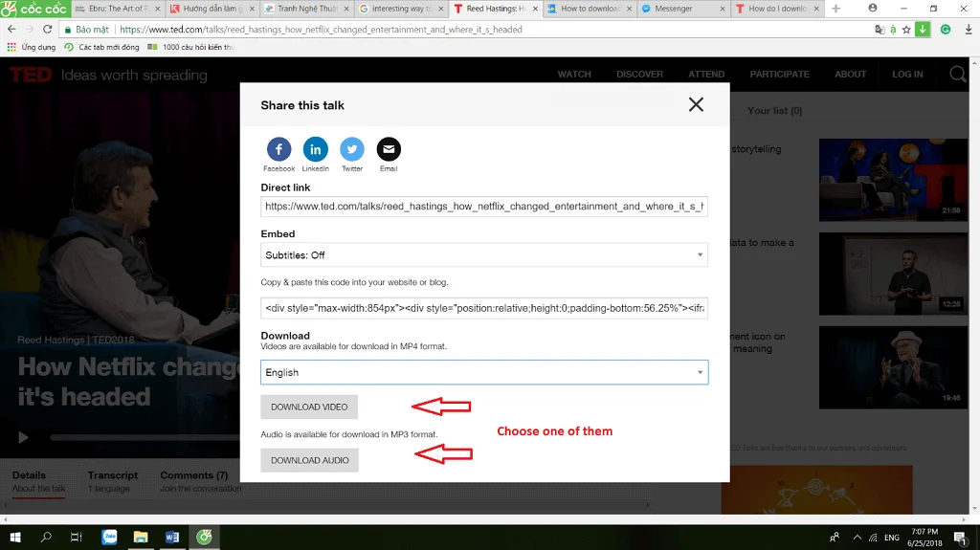
Task: Open the ATTEND menu on TED
Action: [706, 75]
